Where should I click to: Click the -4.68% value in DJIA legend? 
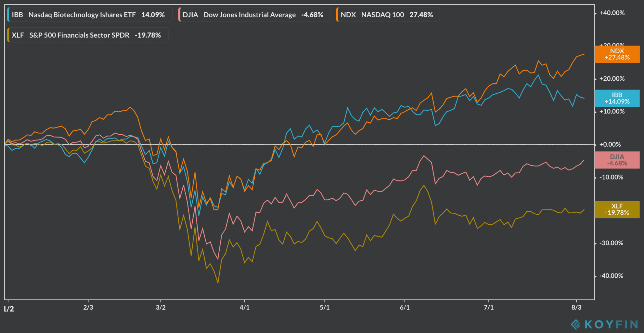[312, 15]
